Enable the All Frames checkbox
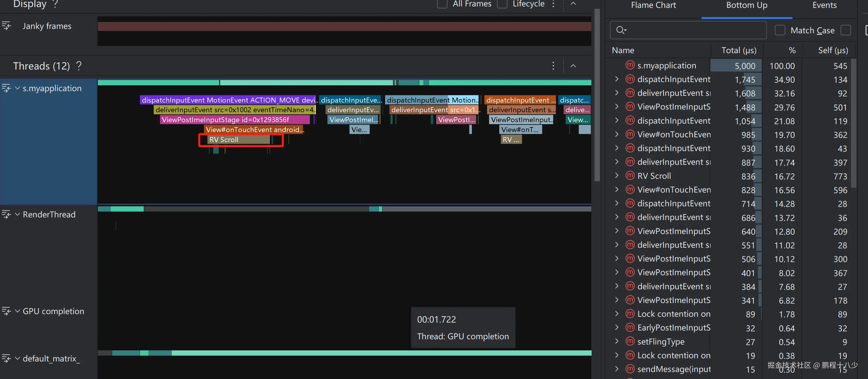868x379 pixels. (442, 4)
